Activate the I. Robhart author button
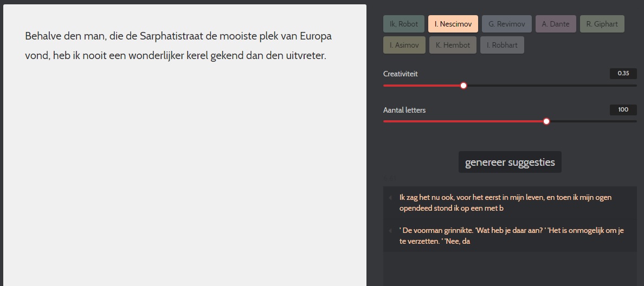 pos(502,45)
